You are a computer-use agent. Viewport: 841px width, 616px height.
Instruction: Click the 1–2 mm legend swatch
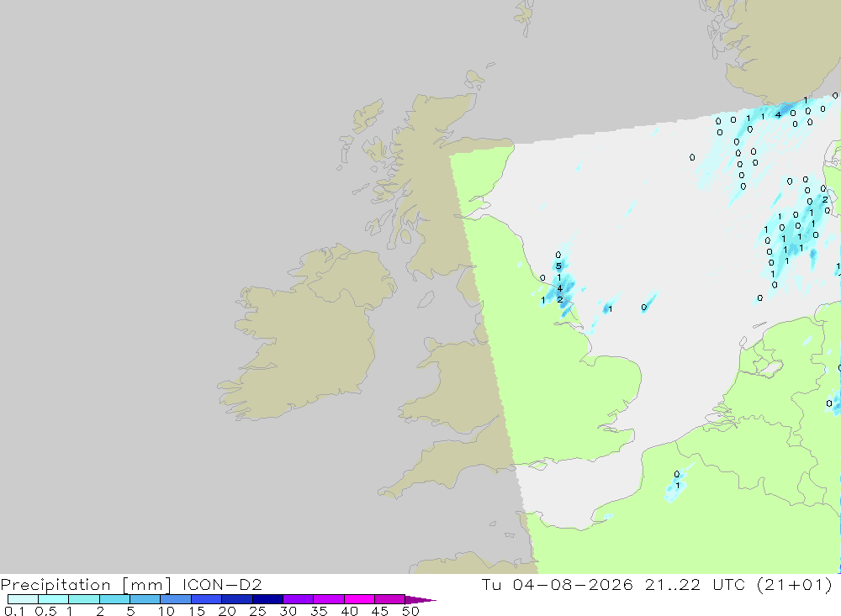pos(84,599)
